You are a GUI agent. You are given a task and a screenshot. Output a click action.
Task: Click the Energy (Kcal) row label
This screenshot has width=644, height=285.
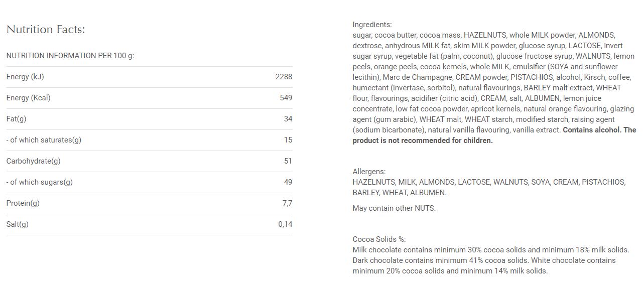[28, 98]
